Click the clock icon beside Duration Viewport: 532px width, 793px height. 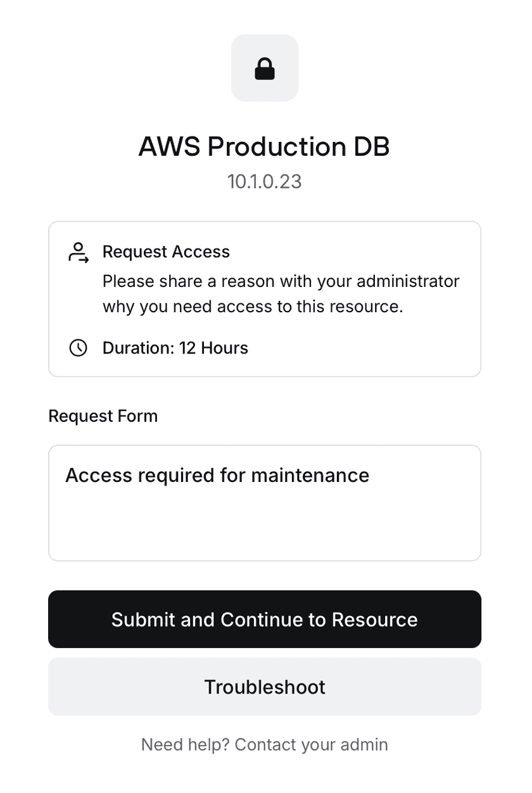pos(78,348)
